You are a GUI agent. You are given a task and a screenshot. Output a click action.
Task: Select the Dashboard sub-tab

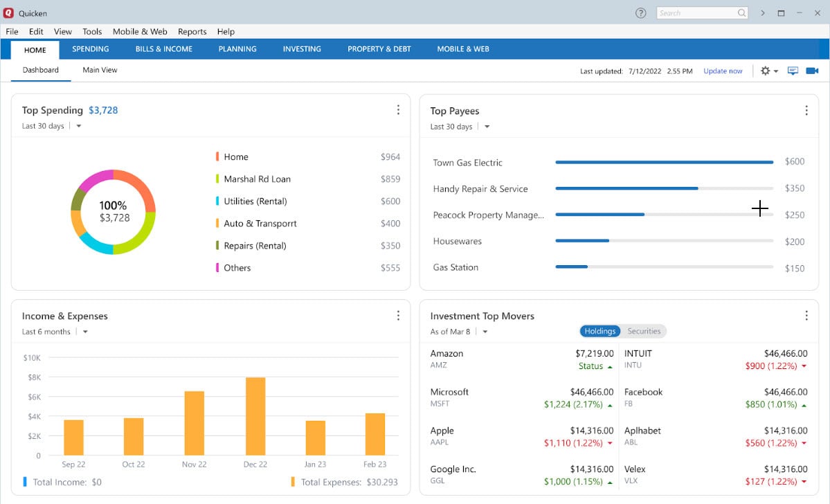point(41,70)
